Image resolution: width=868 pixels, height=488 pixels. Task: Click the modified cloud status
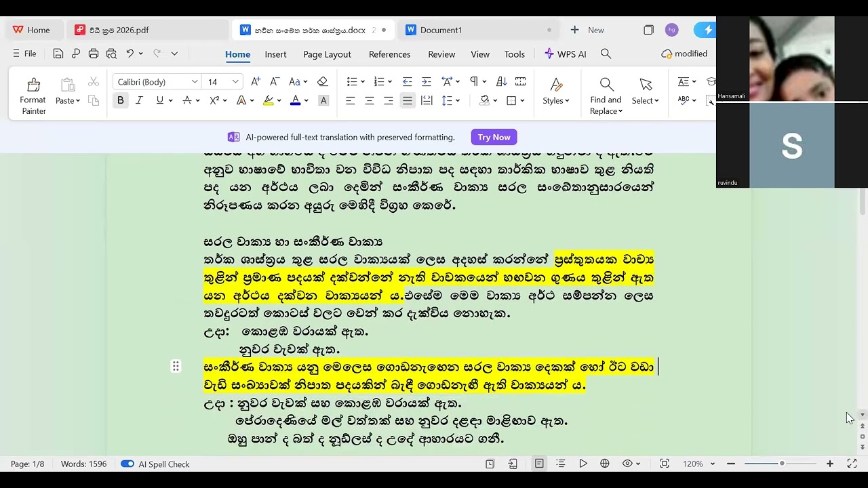(684, 54)
